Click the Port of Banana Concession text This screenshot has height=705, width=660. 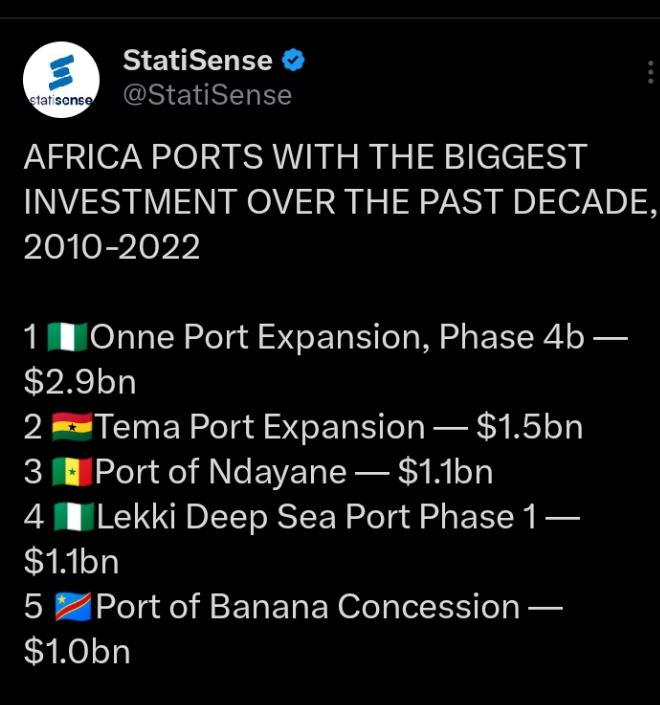click(x=308, y=607)
